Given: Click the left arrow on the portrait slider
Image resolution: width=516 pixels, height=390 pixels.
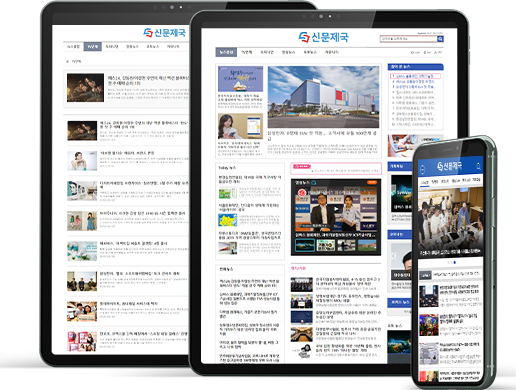Looking at the screenshot, I should (394, 256).
